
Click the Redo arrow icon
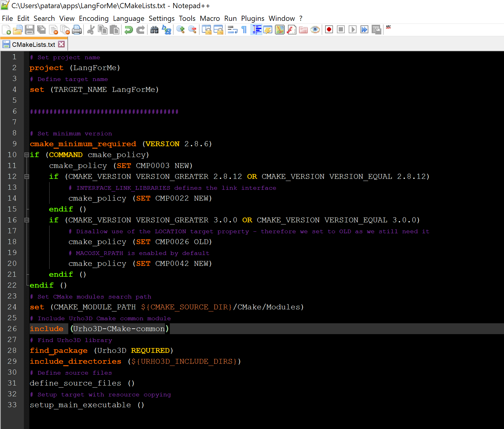(x=141, y=30)
